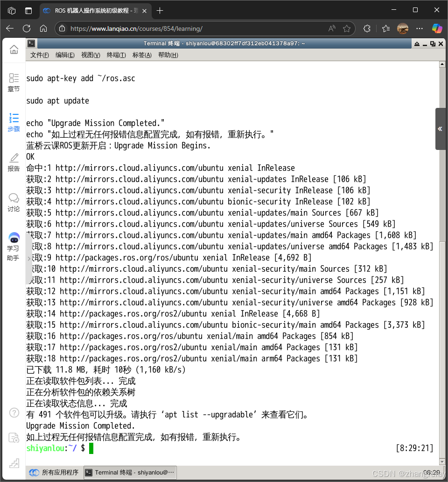Viewport: 448px width, 482px height.
Task: Open the 标签(A) menu
Action: coord(142,55)
